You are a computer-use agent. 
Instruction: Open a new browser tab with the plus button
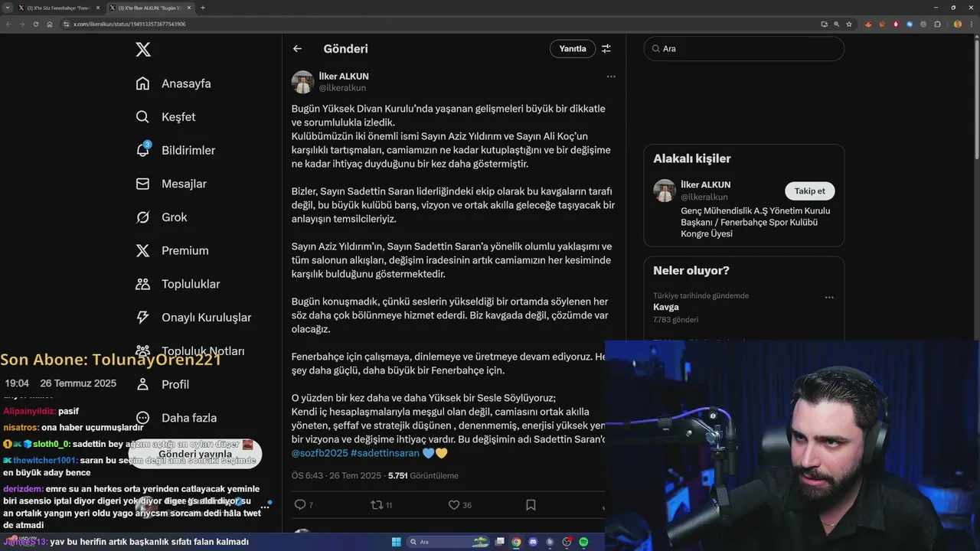pos(202,8)
